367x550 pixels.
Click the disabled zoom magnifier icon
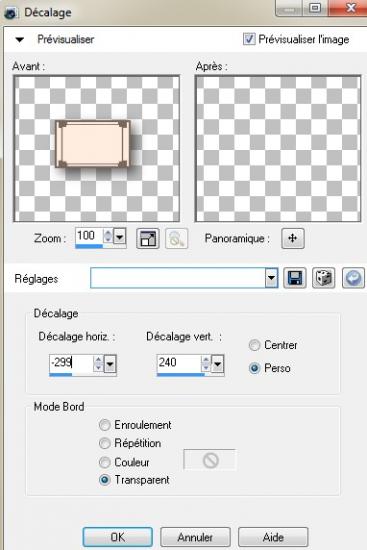(x=176, y=239)
